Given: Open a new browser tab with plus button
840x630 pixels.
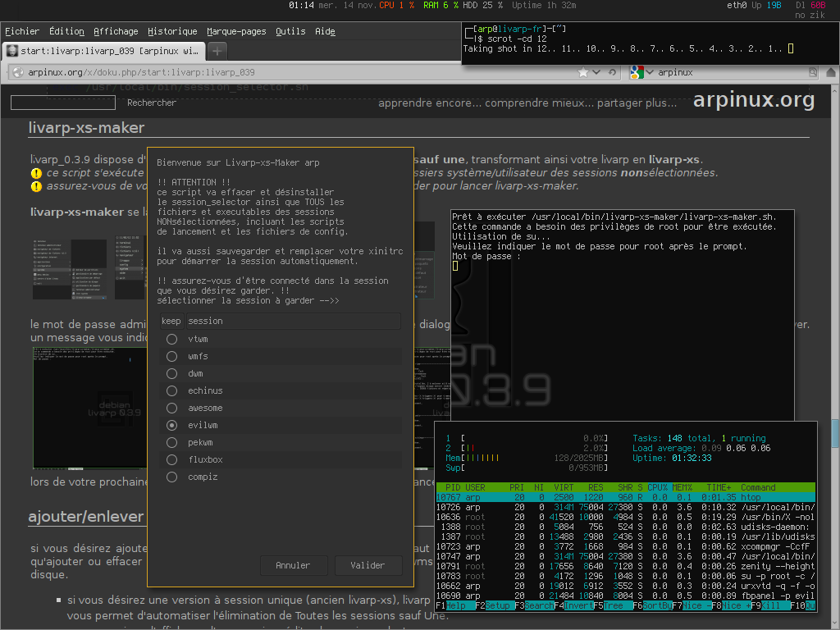Looking at the screenshot, I should click(217, 51).
